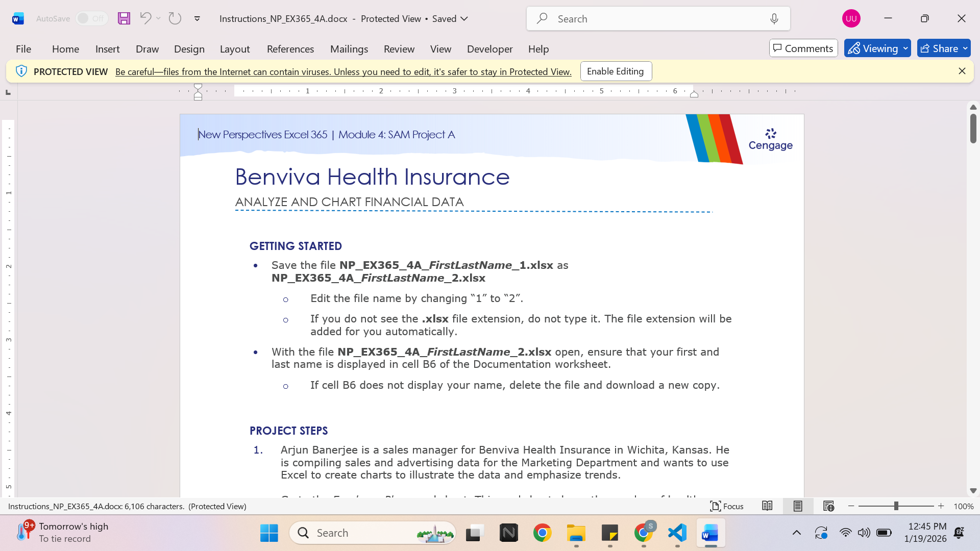Open the Notion taskbar app
The width and height of the screenshot is (980, 551).
(x=508, y=533)
